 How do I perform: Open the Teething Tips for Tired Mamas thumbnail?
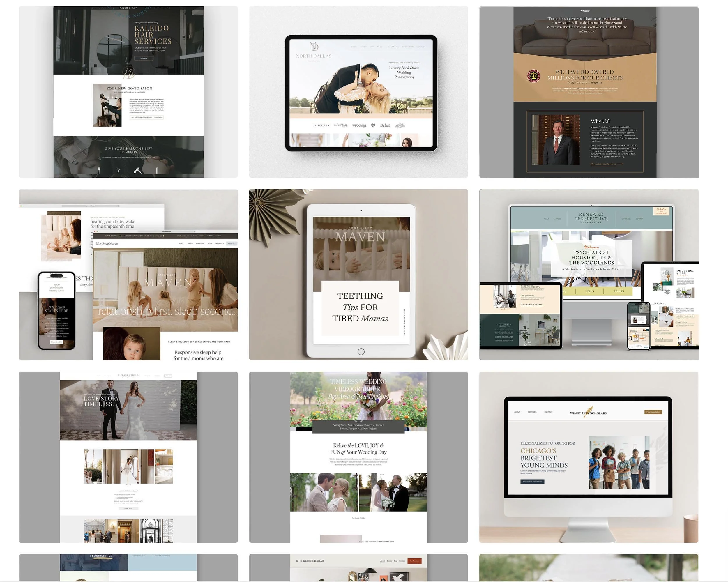(358, 275)
